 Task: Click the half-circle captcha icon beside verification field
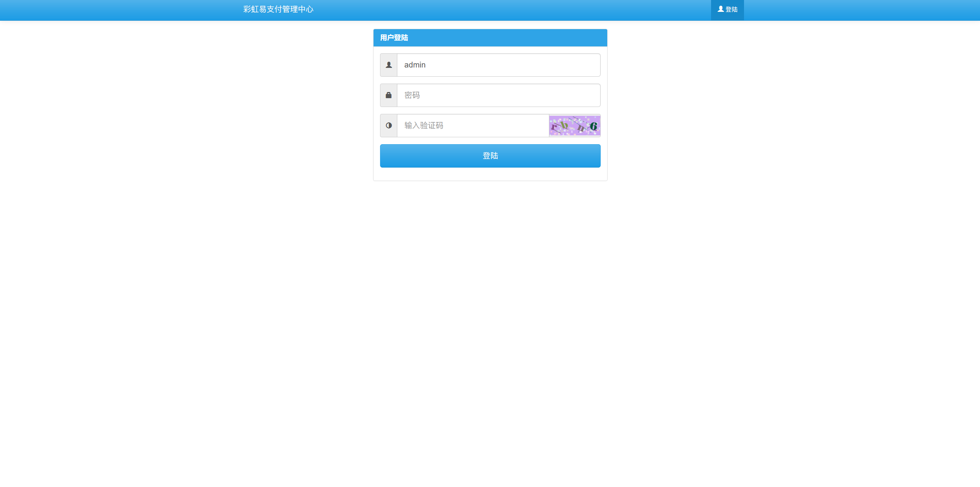(388, 125)
